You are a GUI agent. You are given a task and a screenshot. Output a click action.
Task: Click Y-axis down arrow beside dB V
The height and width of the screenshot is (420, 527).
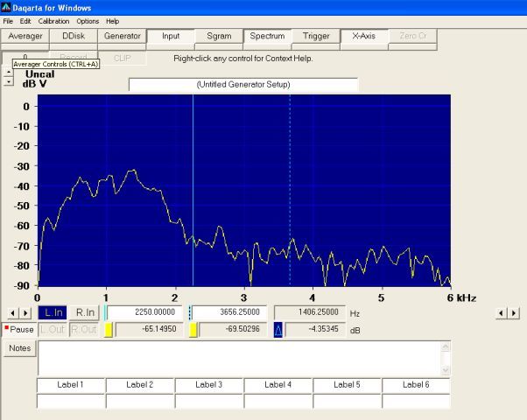point(9,81)
